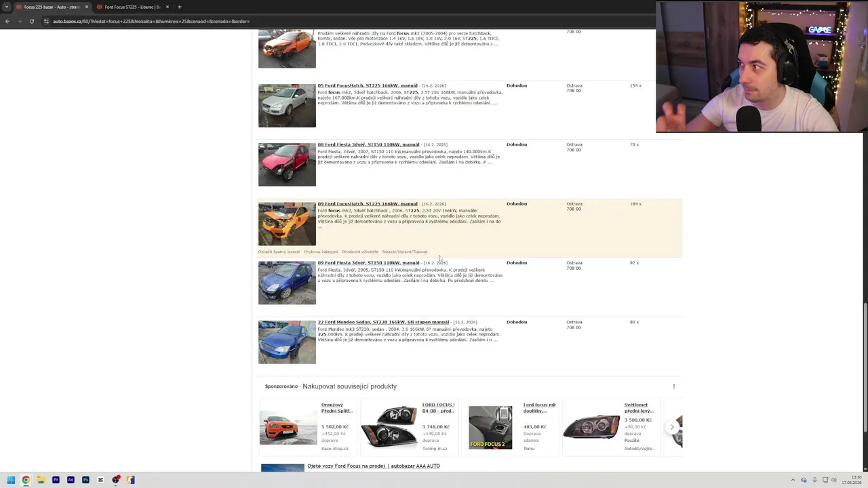Viewport: 868px width, 488px height.
Task: Click the single left headlight product image
Action: 591,428
